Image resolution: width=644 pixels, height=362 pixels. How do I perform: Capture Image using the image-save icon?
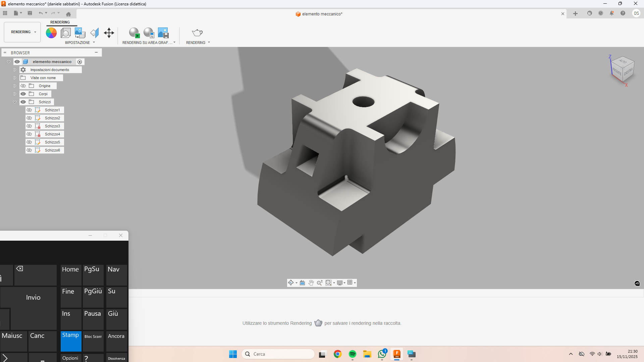tap(163, 33)
